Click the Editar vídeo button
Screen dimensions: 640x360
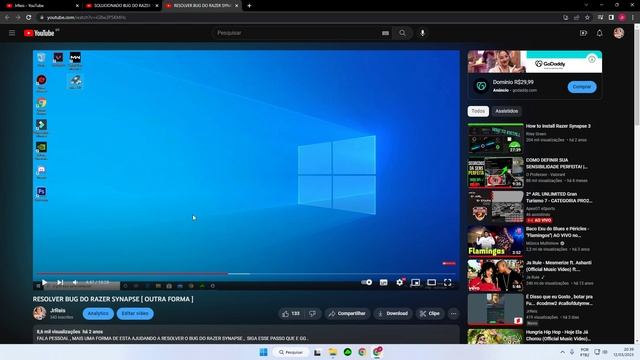point(135,313)
